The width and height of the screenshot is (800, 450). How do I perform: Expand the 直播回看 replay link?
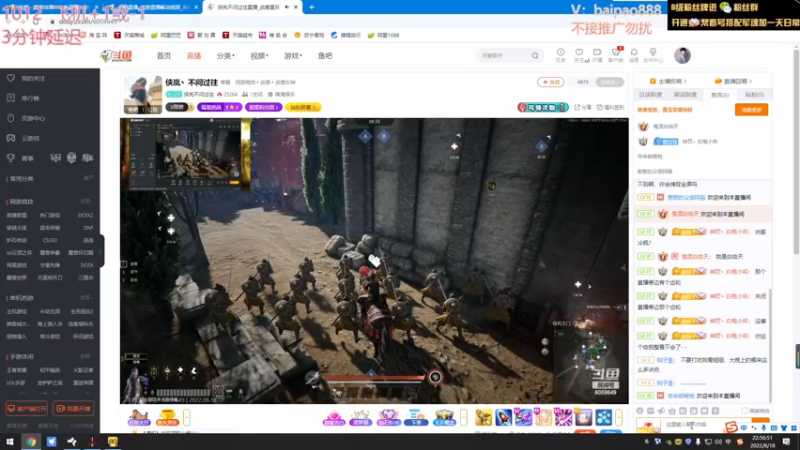coord(733,81)
